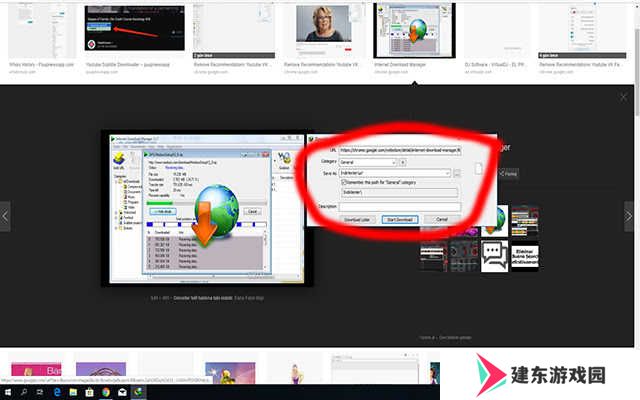Open Task View on the taskbar
The height and width of the screenshot is (400, 640).
pyautogui.click(x=40, y=392)
